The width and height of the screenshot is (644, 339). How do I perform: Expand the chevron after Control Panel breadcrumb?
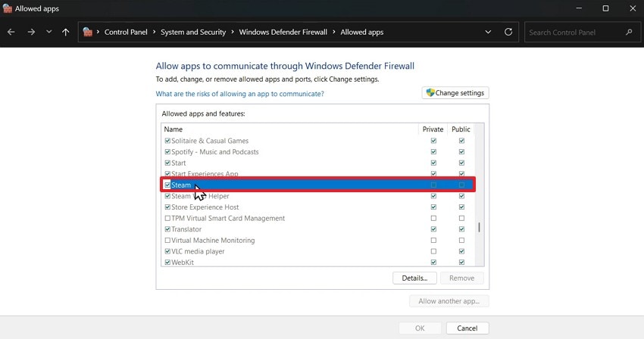pos(154,33)
